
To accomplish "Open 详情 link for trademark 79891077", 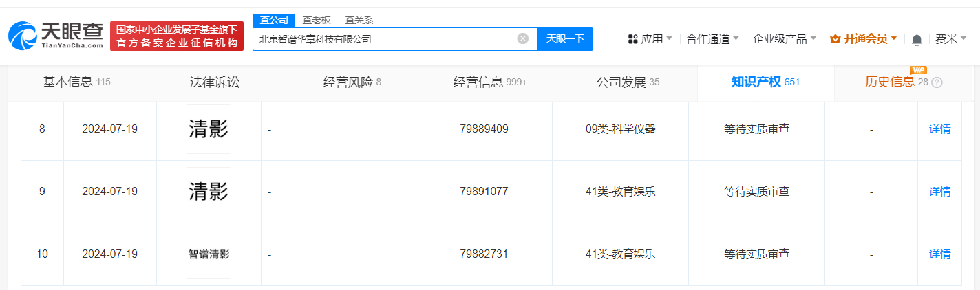I will pyautogui.click(x=939, y=192).
